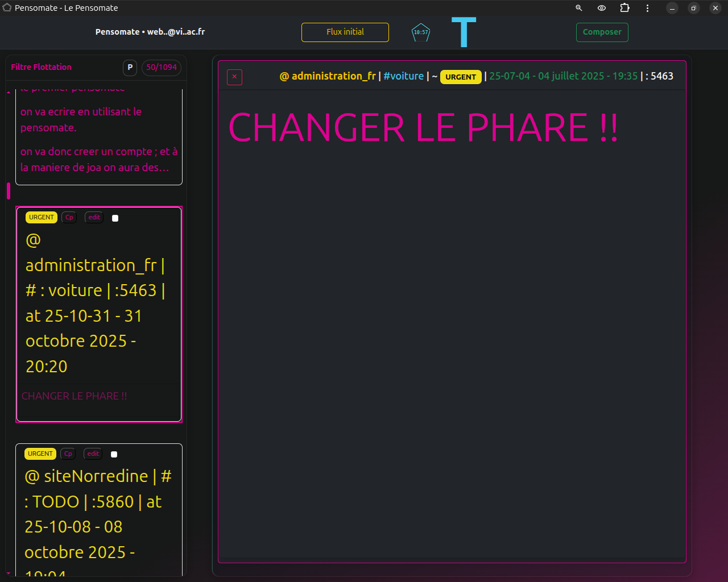Click the pentagon clock icon showing 10:57

click(420, 32)
